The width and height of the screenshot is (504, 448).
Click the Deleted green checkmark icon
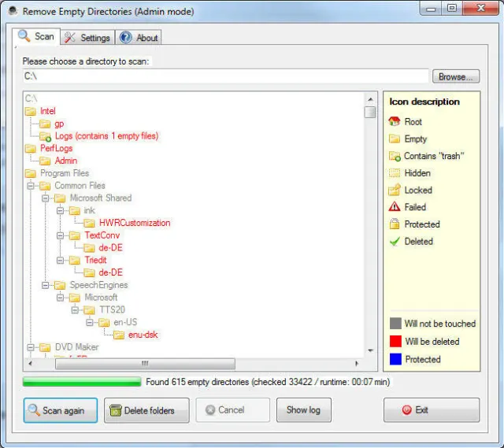click(x=395, y=241)
